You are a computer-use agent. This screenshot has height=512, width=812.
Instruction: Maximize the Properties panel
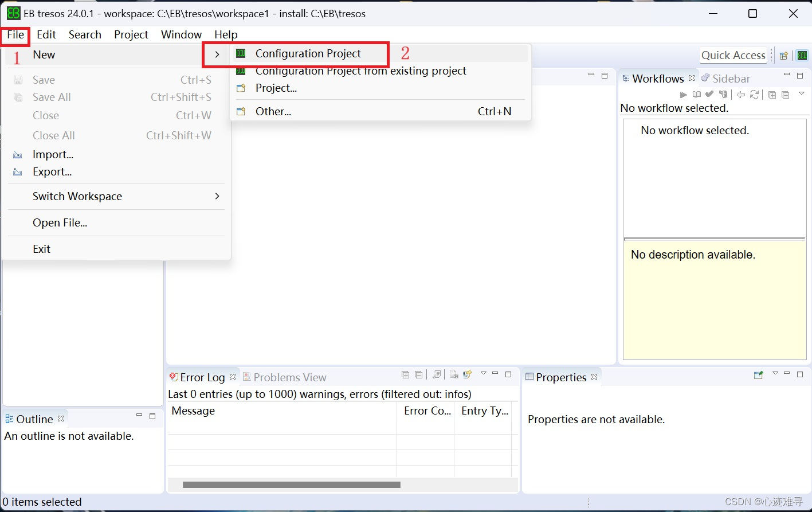click(800, 374)
